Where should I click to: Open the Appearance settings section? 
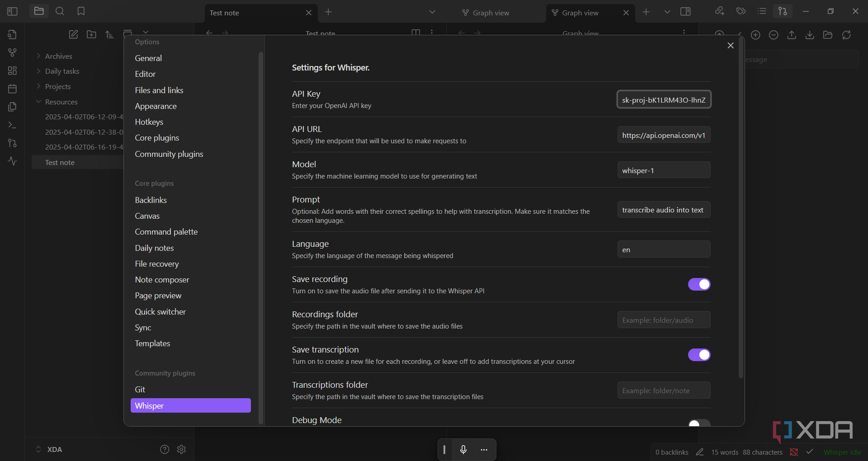point(156,106)
